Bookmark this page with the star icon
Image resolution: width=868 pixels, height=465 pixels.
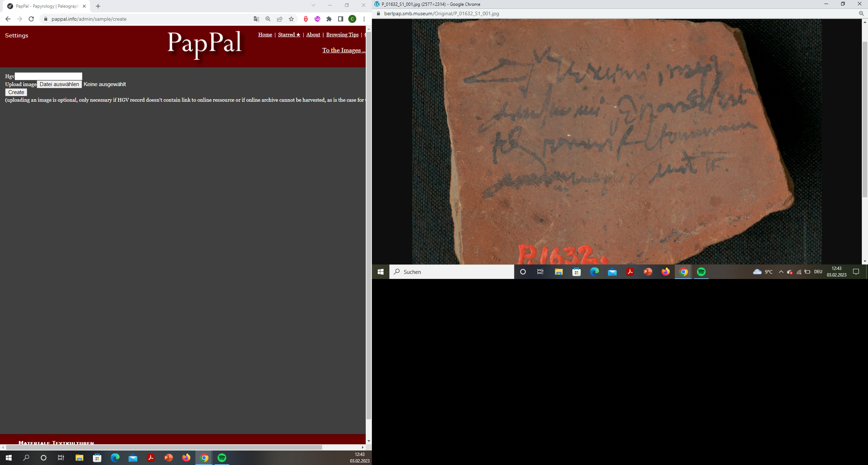pyautogui.click(x=291, y=19)
